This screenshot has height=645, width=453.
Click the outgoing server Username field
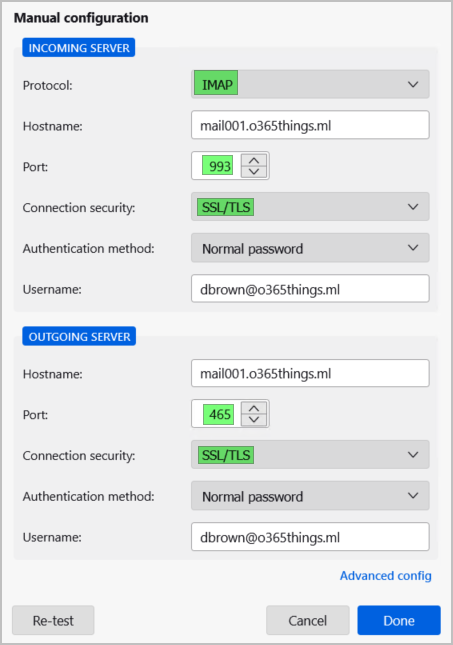pos(310,537)
